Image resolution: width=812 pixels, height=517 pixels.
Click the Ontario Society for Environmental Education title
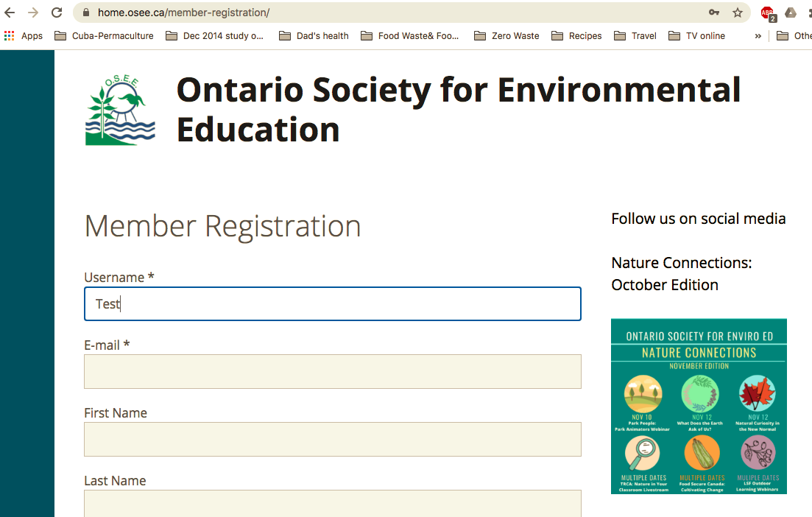pyautogui.click(x=459, y=109)
